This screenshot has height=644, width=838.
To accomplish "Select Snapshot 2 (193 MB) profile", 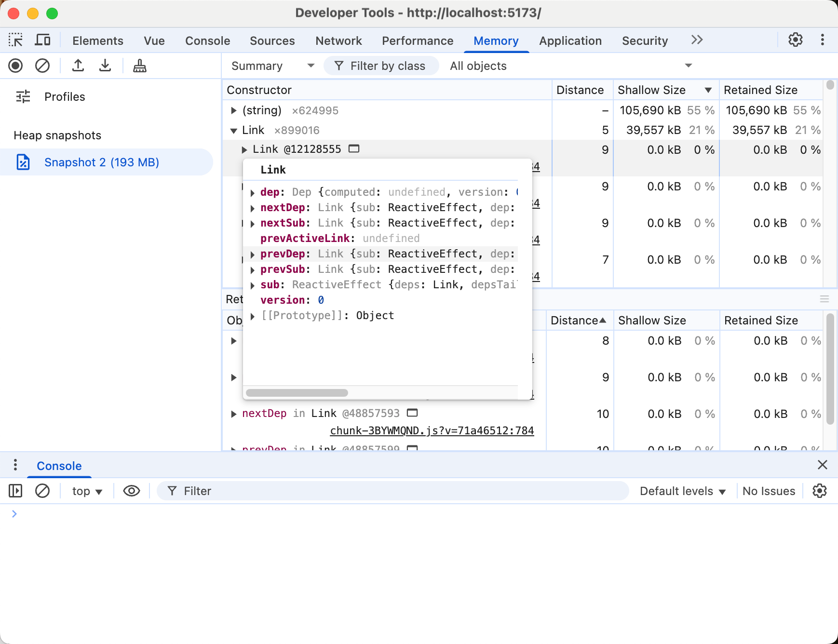I will [106, 162].
